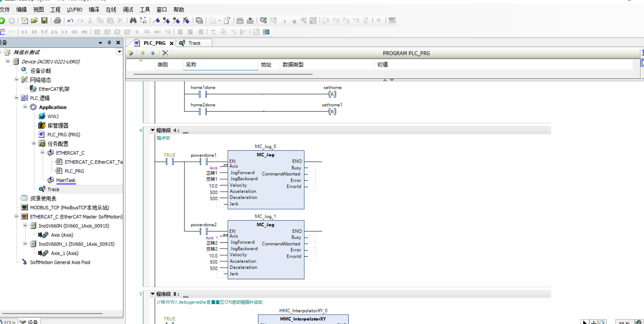Image resolution: width=644 pixels, height=324 pixels.
Task: Click the Print icon
Action: [x=57, y=20]
